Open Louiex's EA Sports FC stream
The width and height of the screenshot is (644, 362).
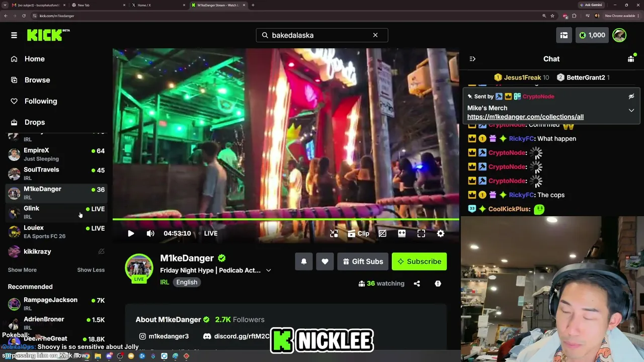click(x=56, y=232)
